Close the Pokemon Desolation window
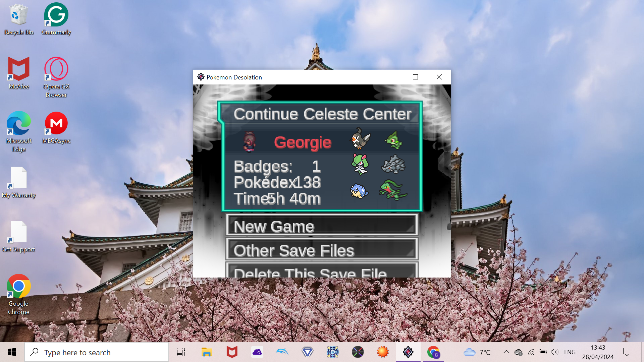The height and width of the screenshot is (362, 644). [x=439, y=77]
